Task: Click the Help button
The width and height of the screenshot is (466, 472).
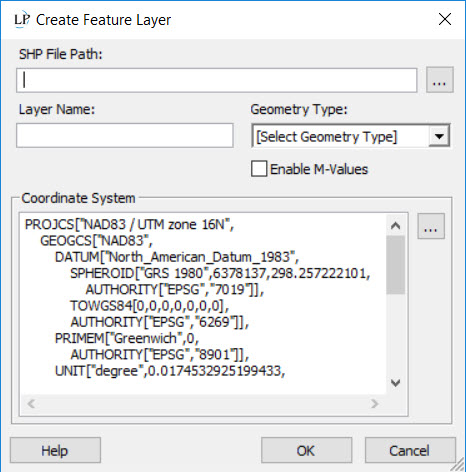Action: [x=55, y=450]
